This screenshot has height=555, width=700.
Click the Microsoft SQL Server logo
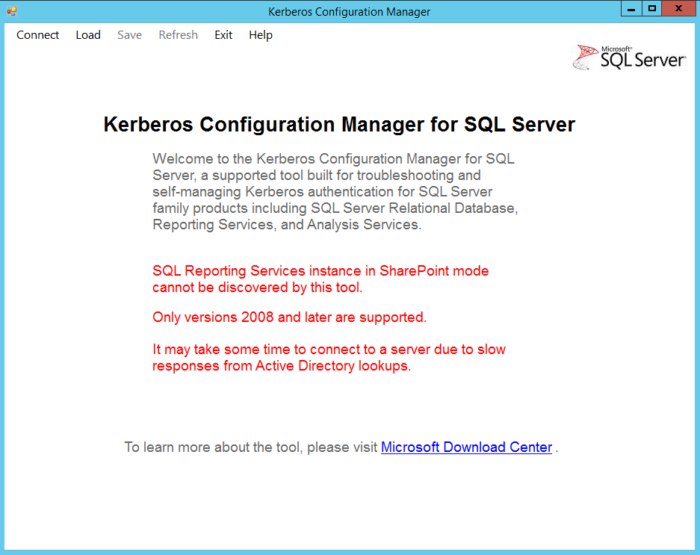pyautogui.click(x=629, y=58)
